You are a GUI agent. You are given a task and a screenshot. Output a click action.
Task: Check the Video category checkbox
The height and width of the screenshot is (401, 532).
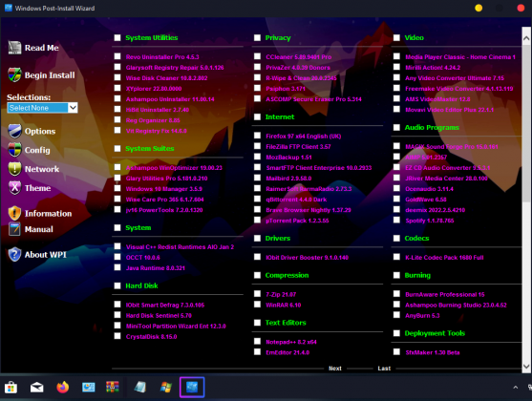click(x=396, y=37)
